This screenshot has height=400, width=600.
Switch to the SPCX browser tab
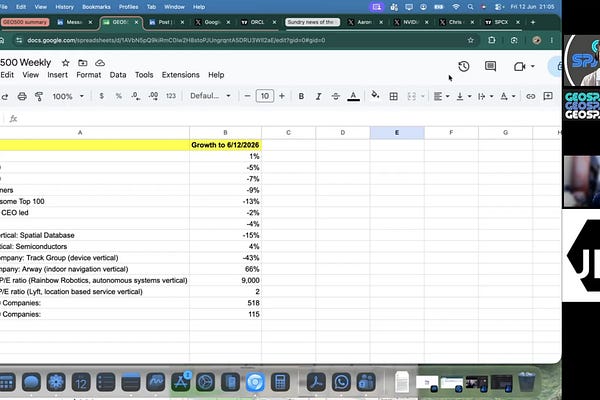point(502,22)
